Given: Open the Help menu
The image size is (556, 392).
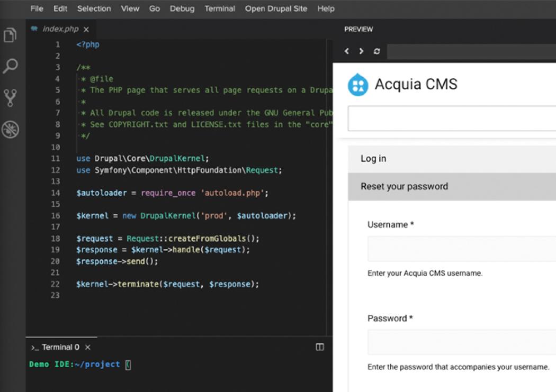Looking at the screenshot, I should (326, 8).
